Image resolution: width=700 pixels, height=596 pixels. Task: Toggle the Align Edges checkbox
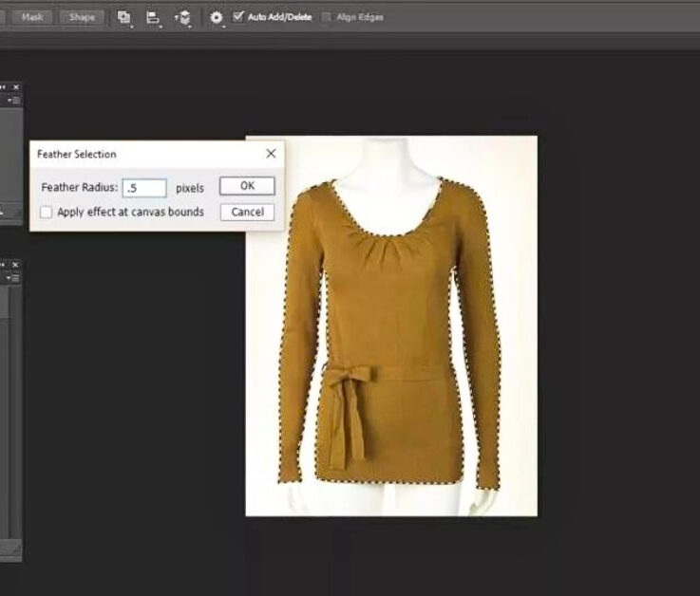point(327,17)
